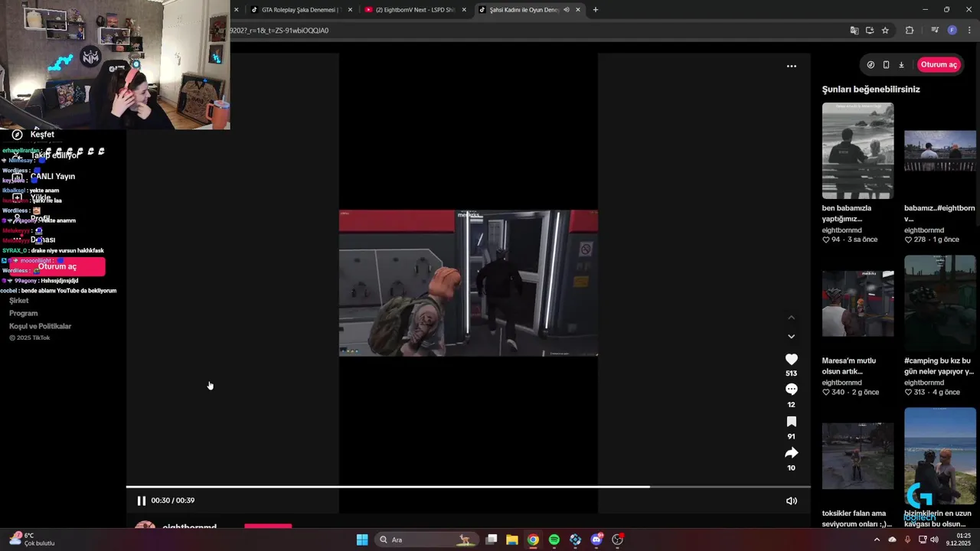Viewport: 980px width, 551px height.
Task: Click the GTA video in the player
Action: pyautogui.click(x=469, y=283)
